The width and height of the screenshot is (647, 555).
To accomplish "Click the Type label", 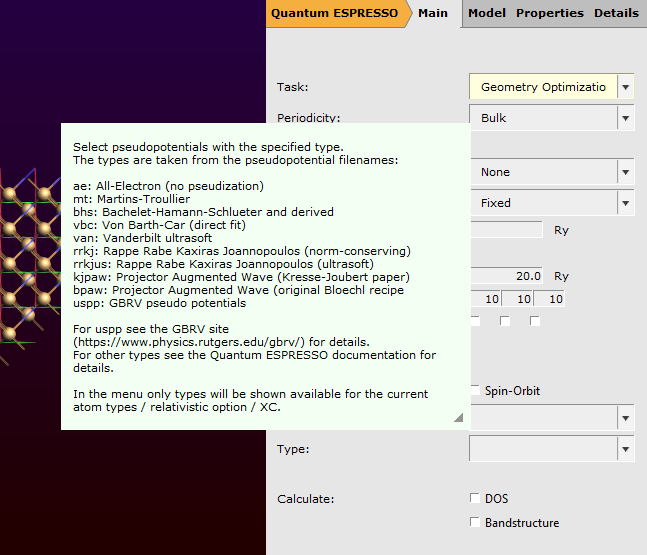I will pos(293,449).
